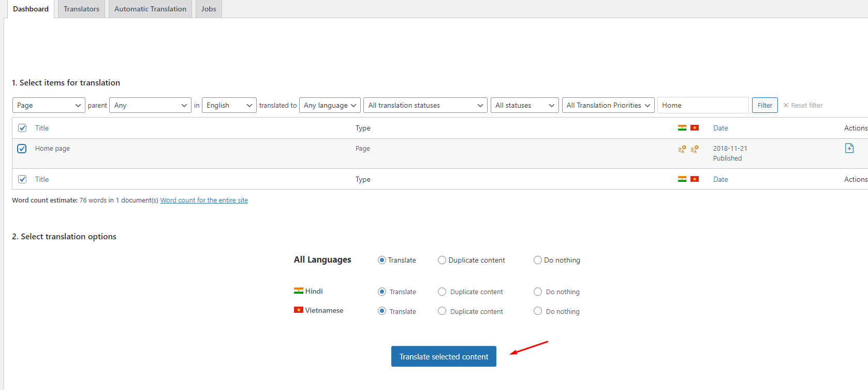The height and width of the screenshot is (390, 868).
Task: Select Translate radio for Vietnamese
Action: click(382, 311)
